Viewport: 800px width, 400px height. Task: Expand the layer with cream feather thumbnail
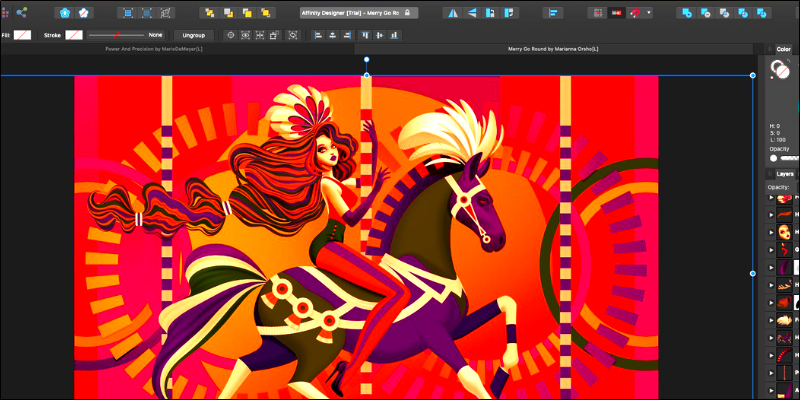pyautogui.click(x=771, y=321)
